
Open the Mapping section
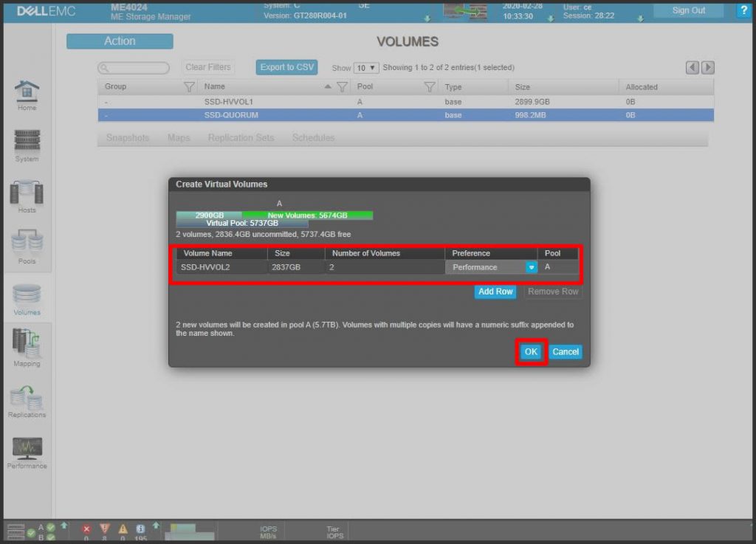(x=27, y=348)
